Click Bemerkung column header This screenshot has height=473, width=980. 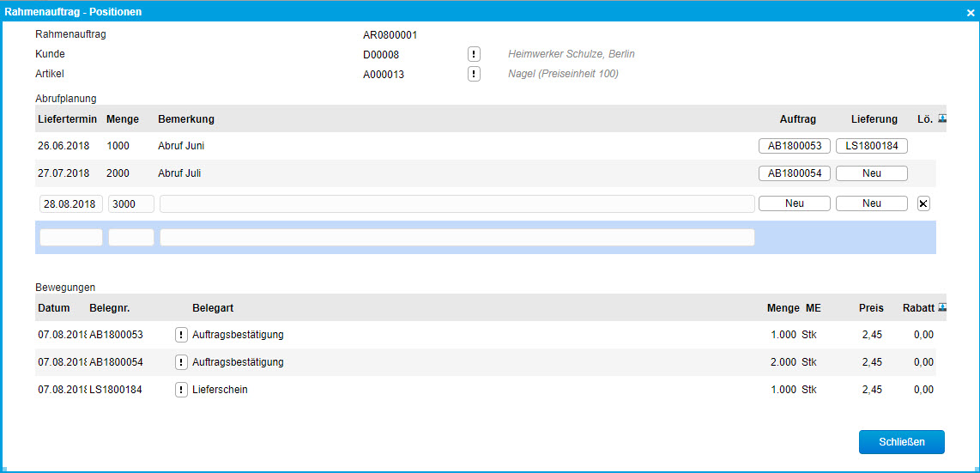tap(186, 118)
